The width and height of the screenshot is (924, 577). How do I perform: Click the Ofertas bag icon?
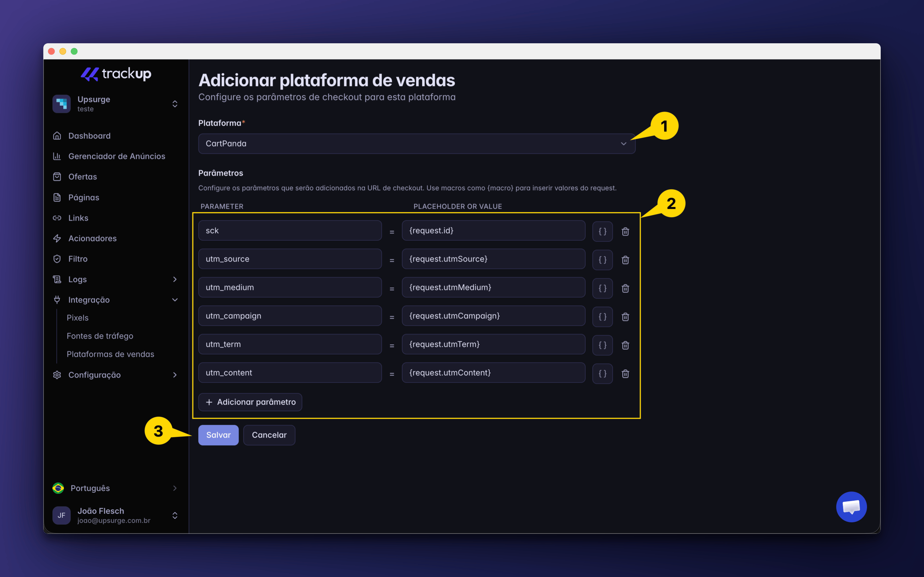[x=57, y=177]
